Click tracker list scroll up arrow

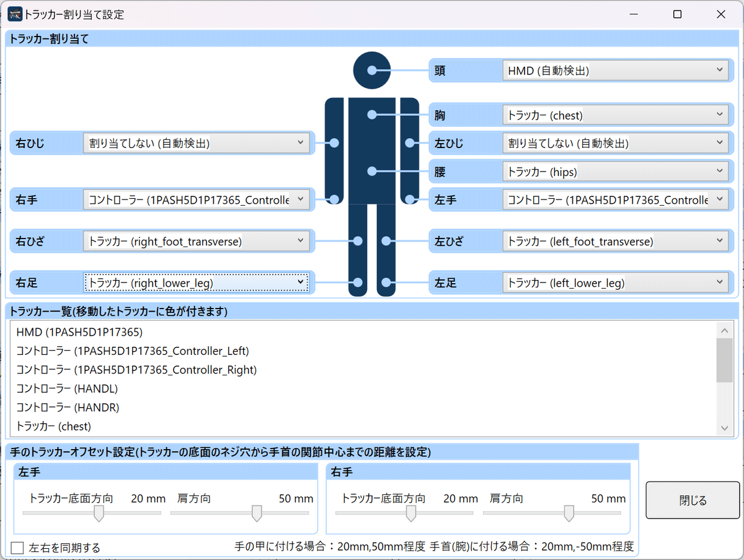pyautogui.click(x=724, y=330)
